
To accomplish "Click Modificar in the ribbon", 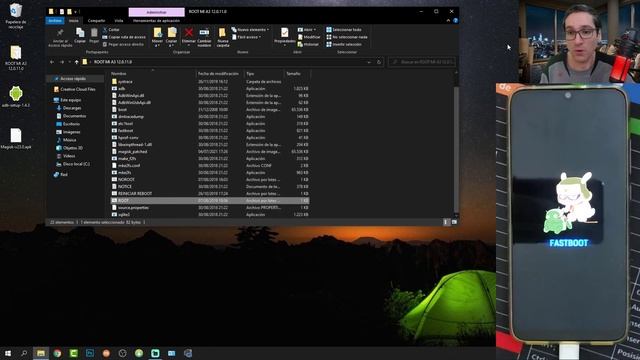I will (309, 37).
